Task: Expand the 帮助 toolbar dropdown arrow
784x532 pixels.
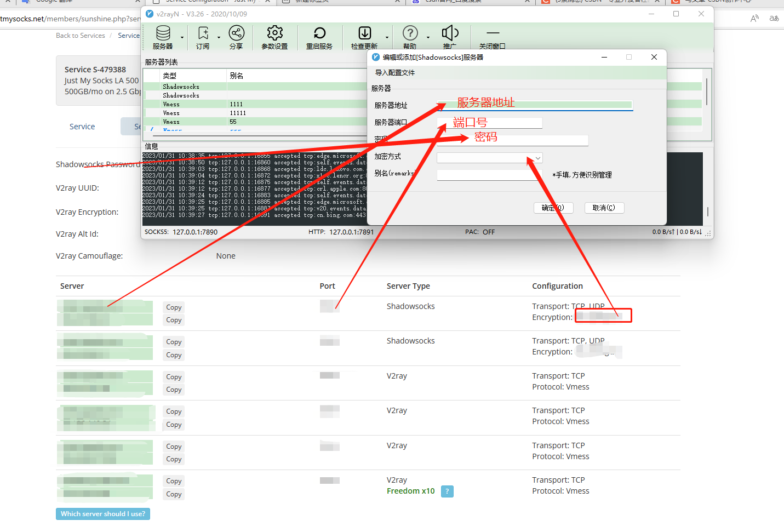Action: pos(428,37)
